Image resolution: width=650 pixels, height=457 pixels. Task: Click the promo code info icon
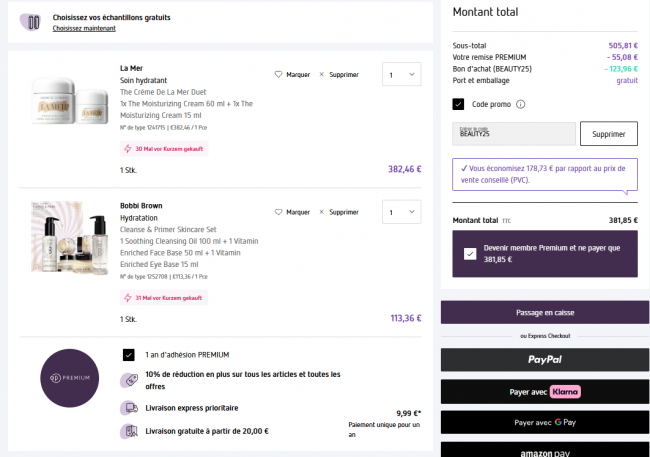click(x=521, y=104)
